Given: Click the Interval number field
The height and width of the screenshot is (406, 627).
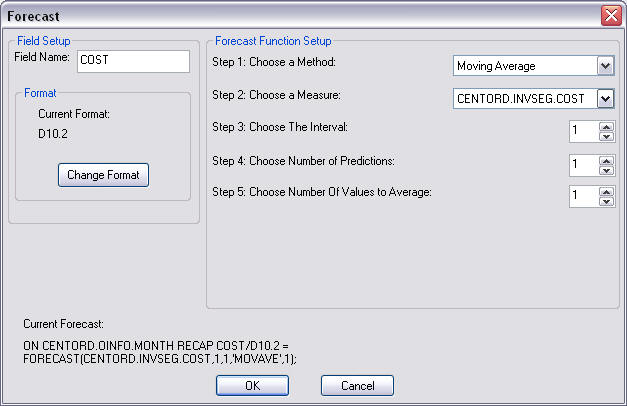Looking at the screenshot, I should pos(584,132).
